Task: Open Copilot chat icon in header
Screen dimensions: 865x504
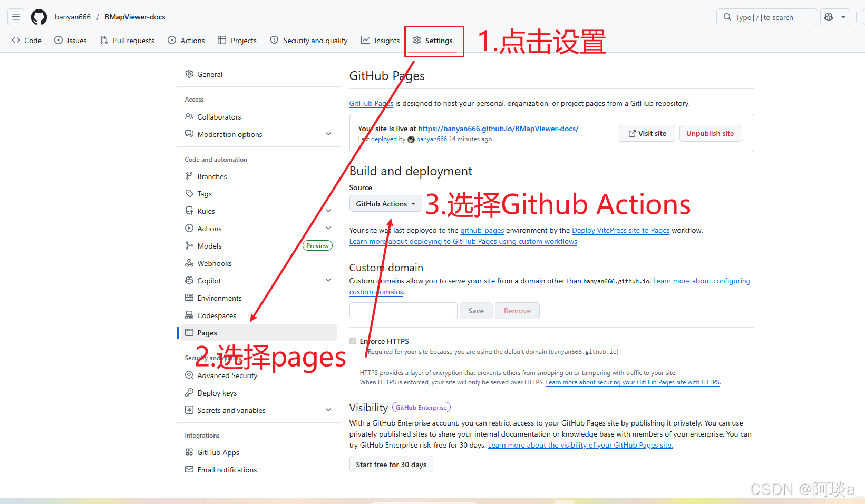Action: click(x=829, y=17)
